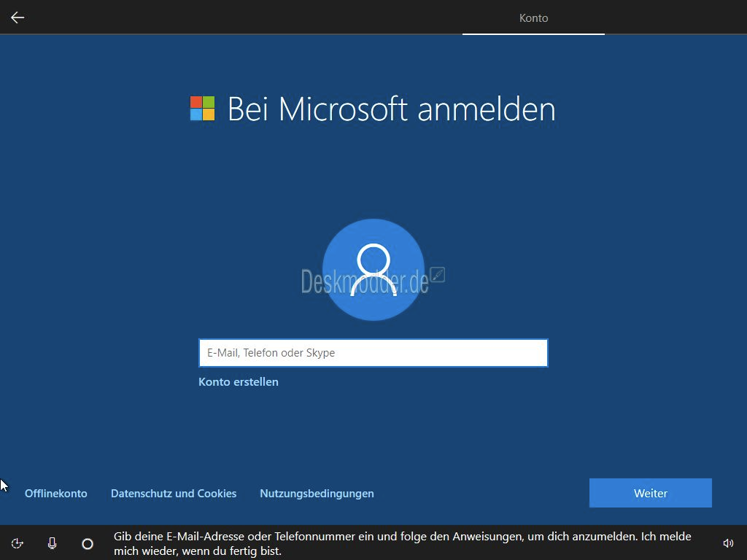
Task: Activate the Cortana circle icon
Action: [x=88, y=543]
